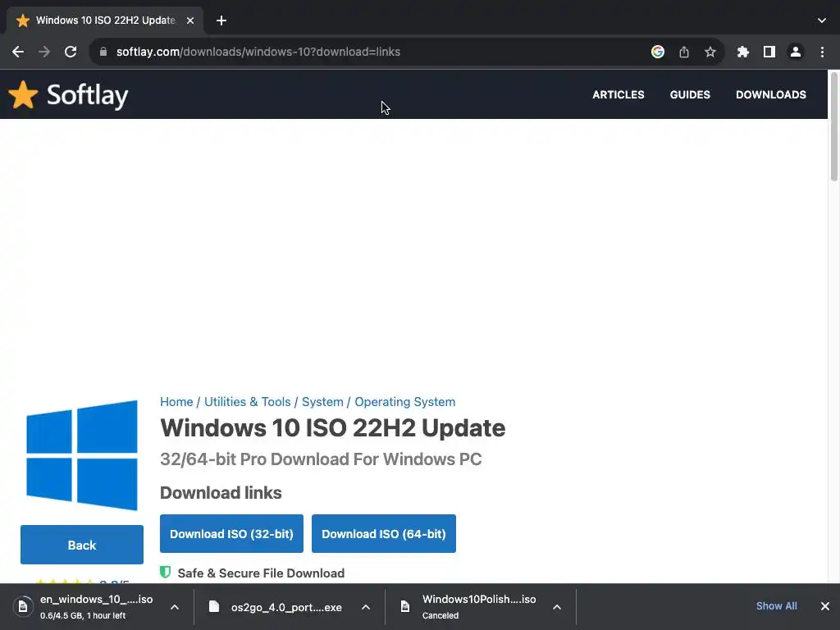Expand options for Windows10Polish iso download

coord(557,607)
